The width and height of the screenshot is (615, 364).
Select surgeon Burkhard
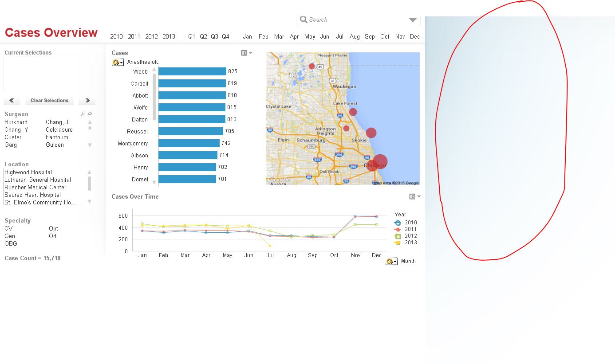[16, 122]
